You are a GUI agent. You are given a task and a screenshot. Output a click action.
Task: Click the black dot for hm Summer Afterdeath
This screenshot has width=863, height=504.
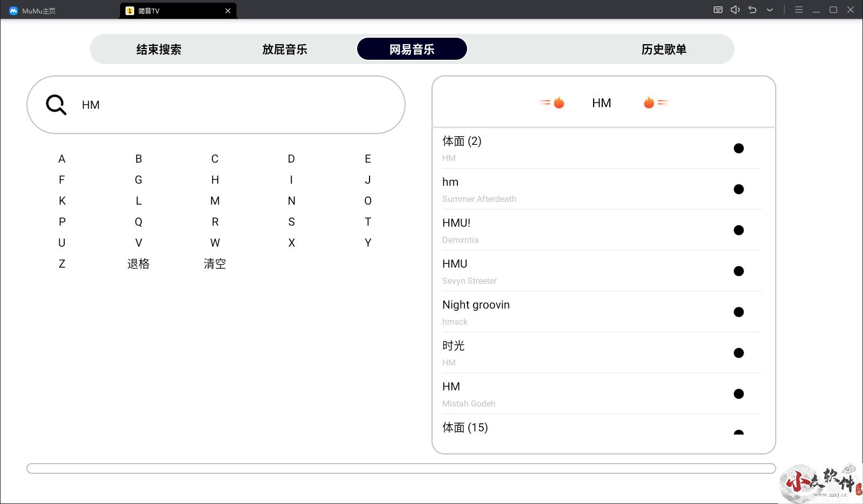point(739,189)
